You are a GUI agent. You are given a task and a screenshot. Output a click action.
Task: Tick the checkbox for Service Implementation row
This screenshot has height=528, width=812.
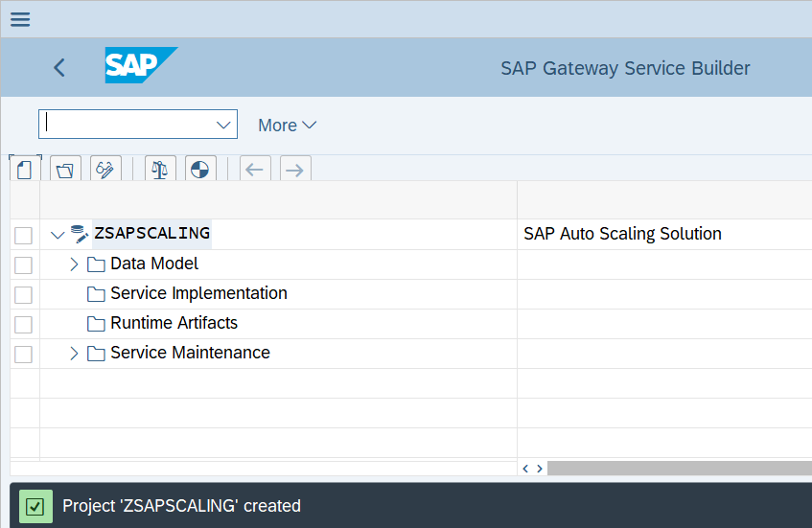coord(23,294)
